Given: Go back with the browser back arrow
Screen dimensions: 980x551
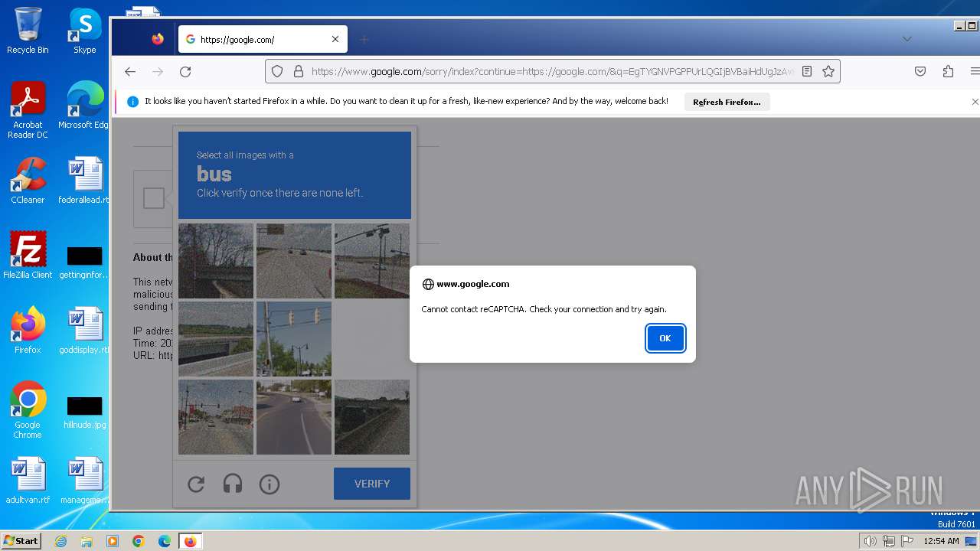Looking at the screenshot, I should pos(130,71).
